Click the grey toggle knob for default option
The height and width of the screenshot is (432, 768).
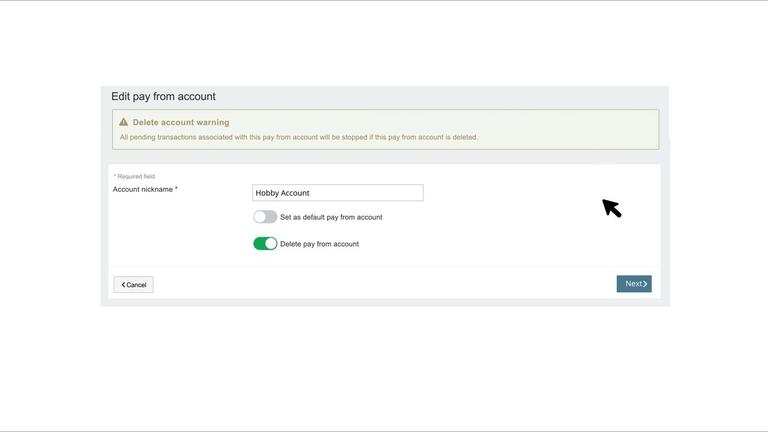click(x=260, y=217)
